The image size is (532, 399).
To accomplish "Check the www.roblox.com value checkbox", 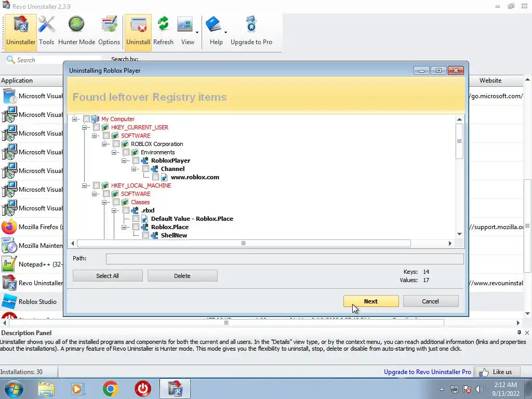I will pyautogui.click(x=155, y=177).
